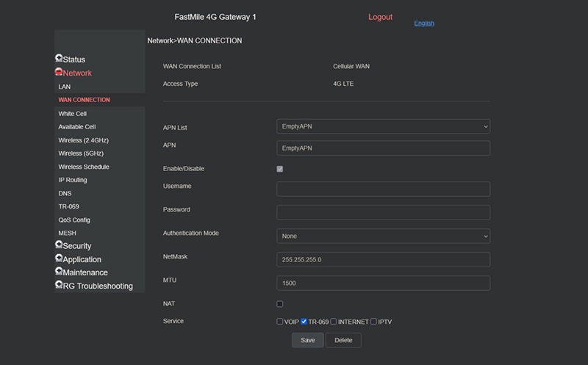The image size is (588, 365).
Task: Open the APN List dropdown
Action: click(383, 127)
